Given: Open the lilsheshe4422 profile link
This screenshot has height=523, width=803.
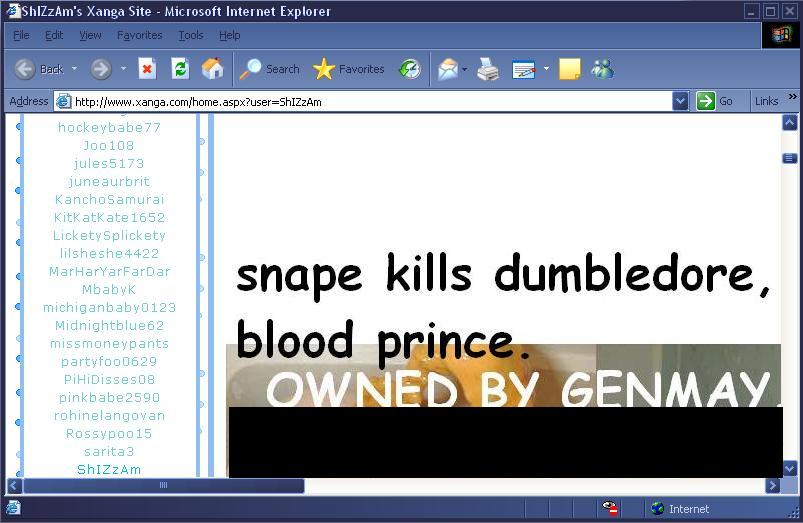Looking at the screenshot, I should click(109, 253).
